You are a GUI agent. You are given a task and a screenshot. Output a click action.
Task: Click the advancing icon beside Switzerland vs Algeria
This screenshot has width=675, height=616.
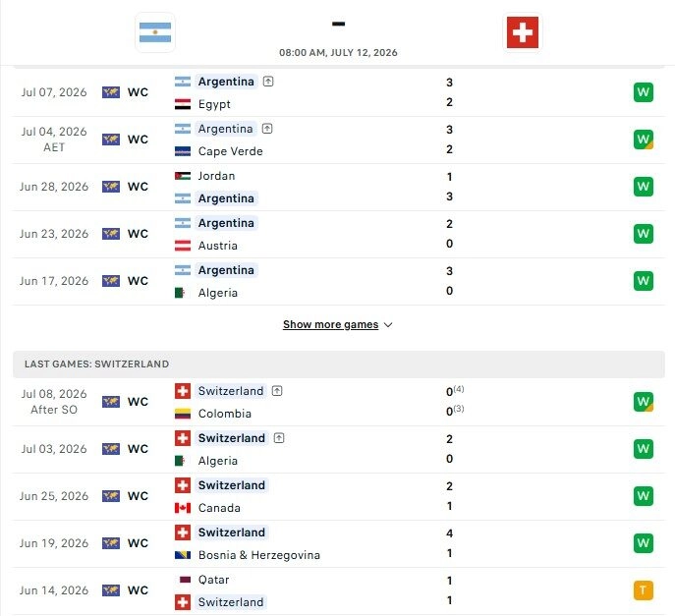coord(279,438)
